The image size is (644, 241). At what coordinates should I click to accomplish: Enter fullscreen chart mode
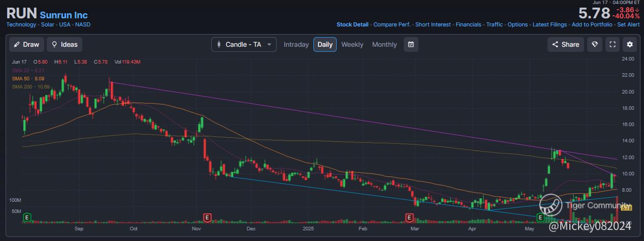point(613,44)
